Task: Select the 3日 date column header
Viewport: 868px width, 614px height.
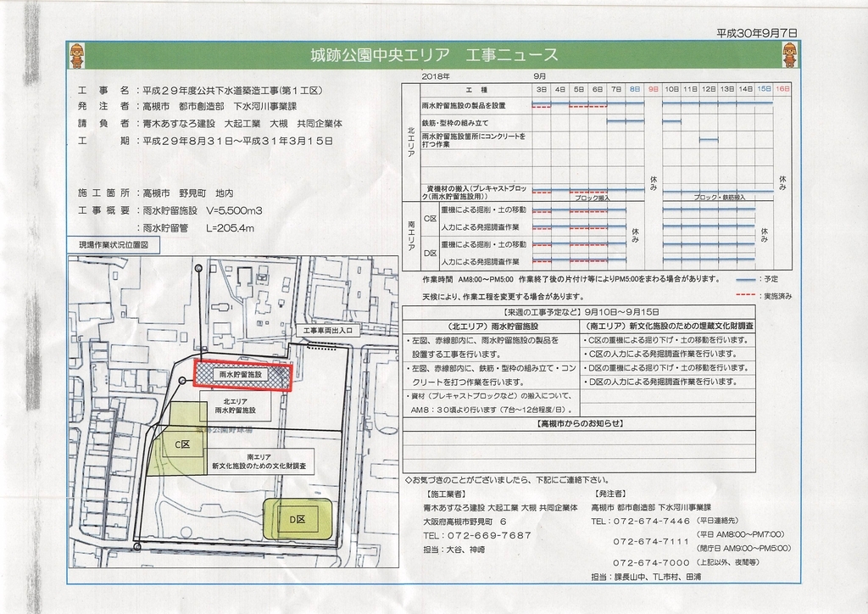Action: pyautogui.click(x=542, y=89)
